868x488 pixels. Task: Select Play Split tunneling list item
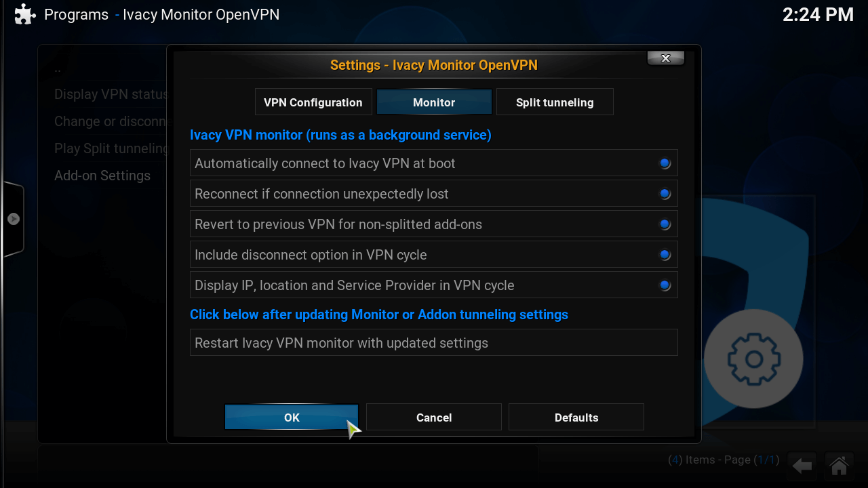pos(111,148)
